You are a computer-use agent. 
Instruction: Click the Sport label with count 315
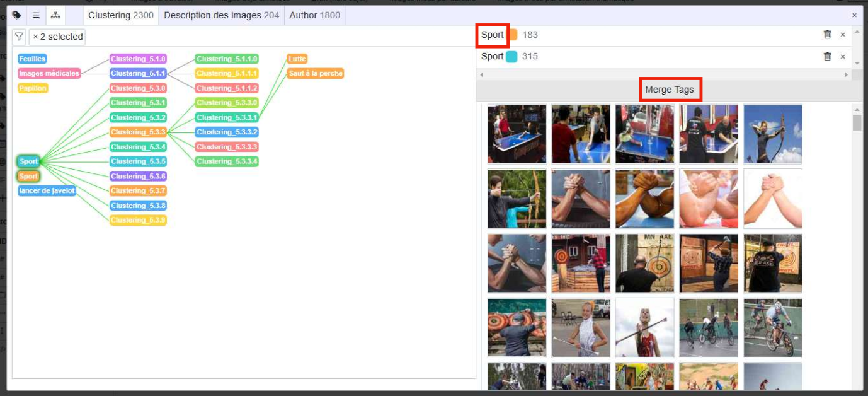[492, 57]
